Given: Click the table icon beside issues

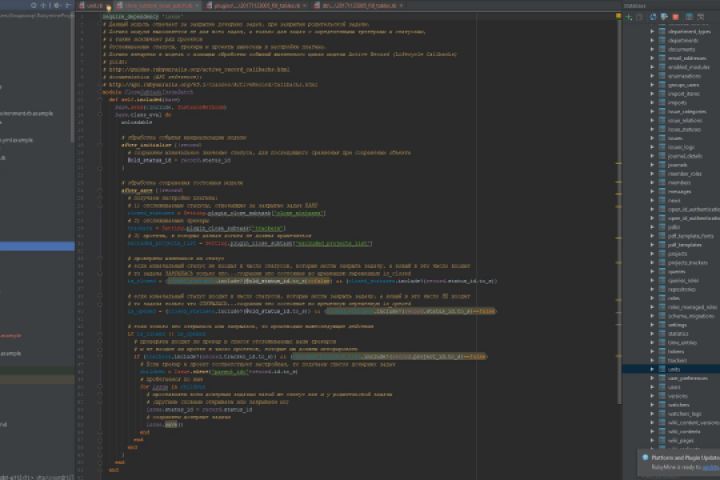Looking at the screenshot, I should 662,138.
